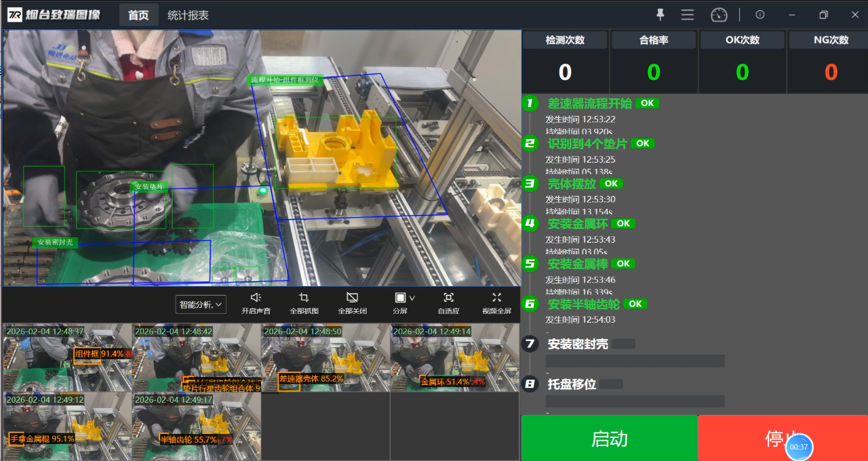The height and width of the screenshot is (461, 868).
Task: Click step 7 number badge for 安装密封壳
Action: pos(530,344)
